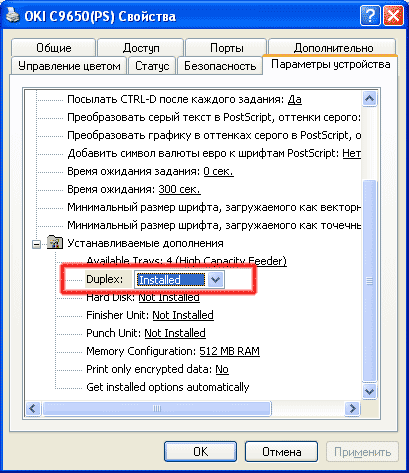The width and height of the screenshot is (409, 473).
Task: Click the horizontal scrollbar thumb
Action: (x=157, y=408)
